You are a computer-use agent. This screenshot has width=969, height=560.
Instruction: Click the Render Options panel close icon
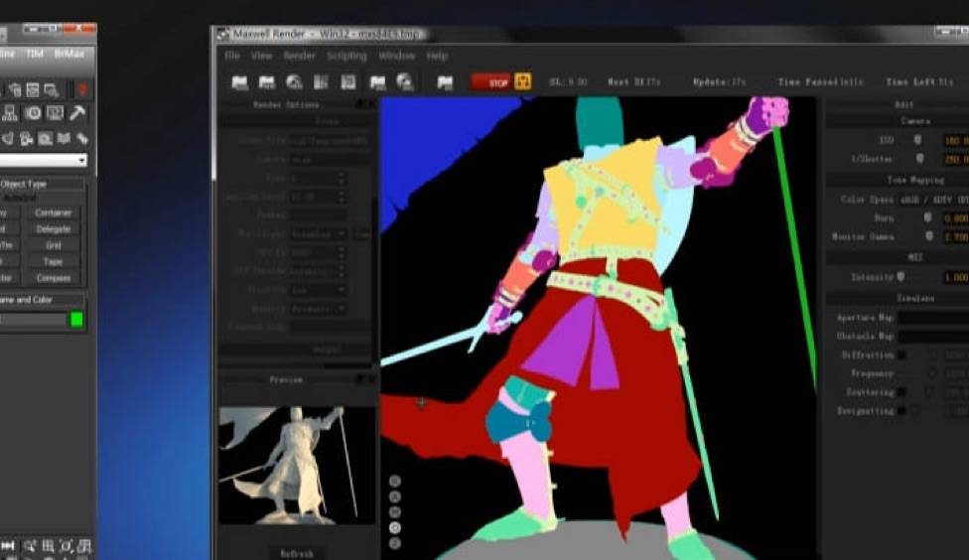click(x=370, y=104)
